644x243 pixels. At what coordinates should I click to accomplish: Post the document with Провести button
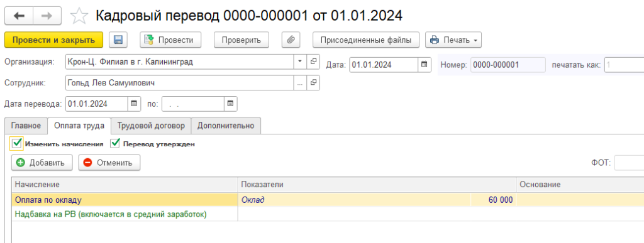click(171, 40)
